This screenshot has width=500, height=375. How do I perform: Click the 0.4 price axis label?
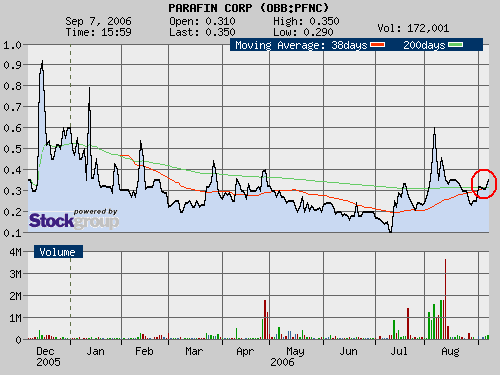pos(12,170)
